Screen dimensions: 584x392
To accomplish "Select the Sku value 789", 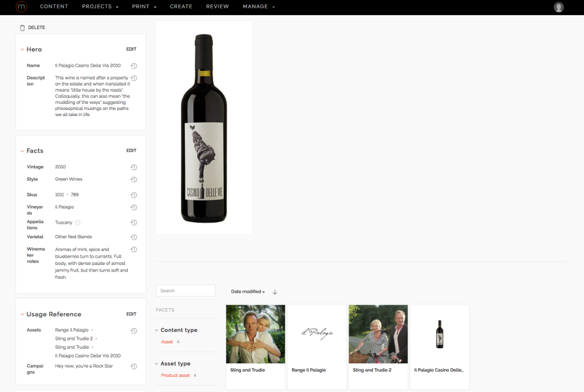I will click(x=74, y=194).
